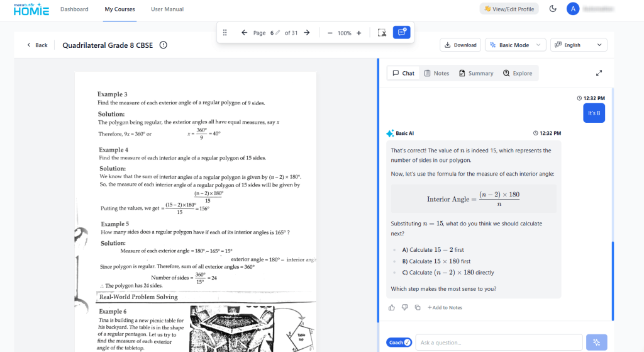
Task: Click the Example 4 heading in document
Action: [x=113, y=150]
